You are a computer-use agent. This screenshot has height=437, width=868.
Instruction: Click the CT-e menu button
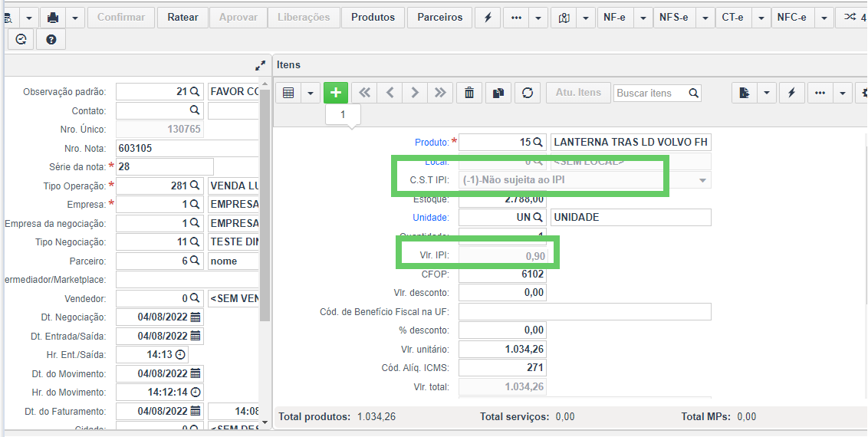(x=733, y=18)
